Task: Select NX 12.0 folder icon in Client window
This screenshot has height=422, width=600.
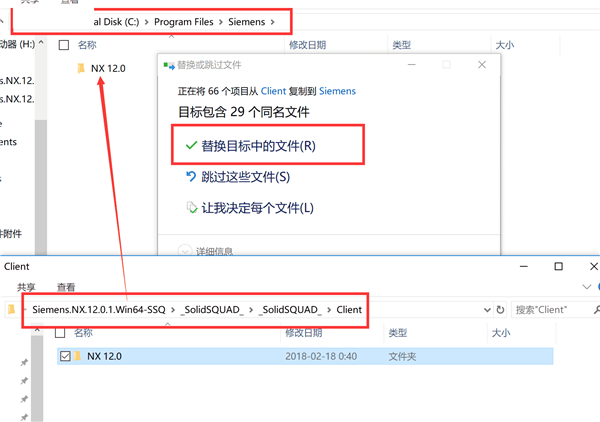Action: (x=78, y=356)
